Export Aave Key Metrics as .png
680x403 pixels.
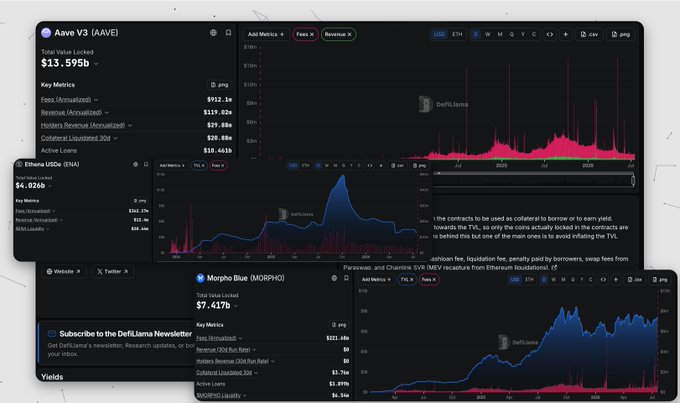coord(219,85)
